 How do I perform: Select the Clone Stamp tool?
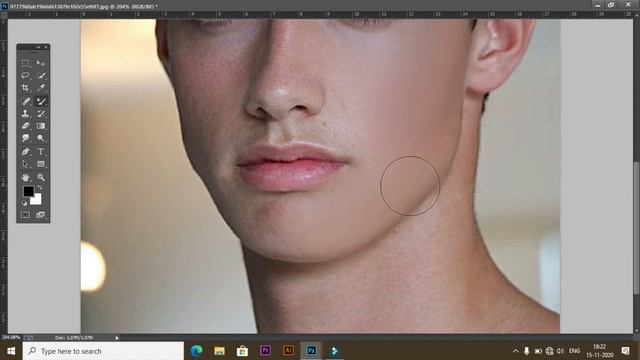point(25,113)
